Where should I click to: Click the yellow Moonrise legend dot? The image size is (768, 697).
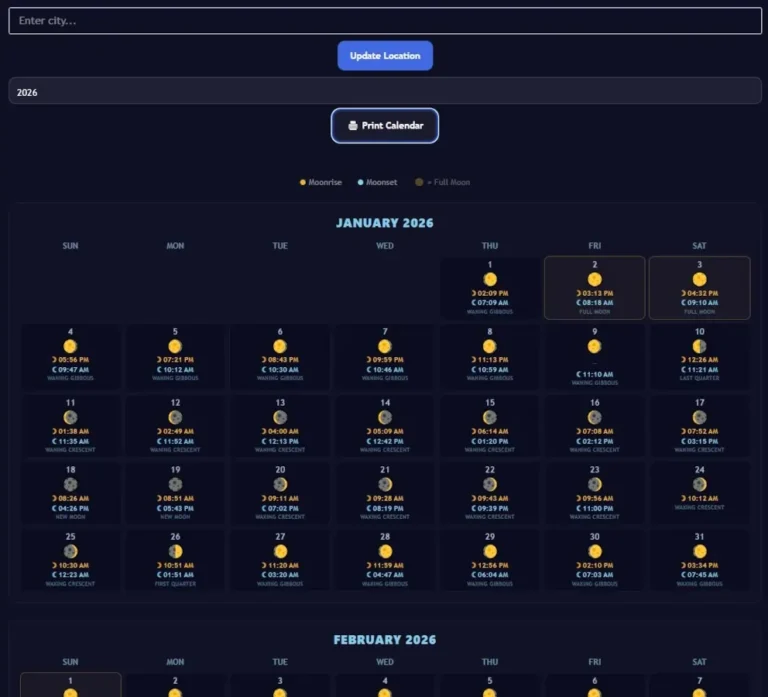303,182
